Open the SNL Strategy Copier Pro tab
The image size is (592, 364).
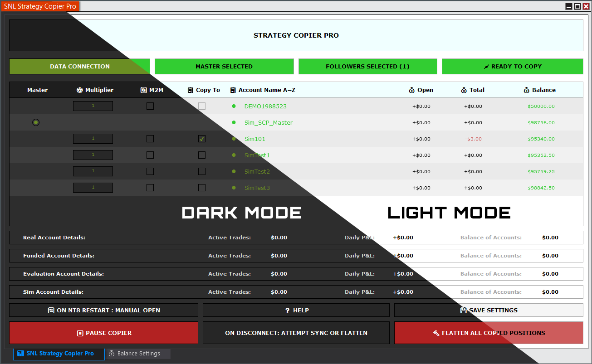click(59, 353)
